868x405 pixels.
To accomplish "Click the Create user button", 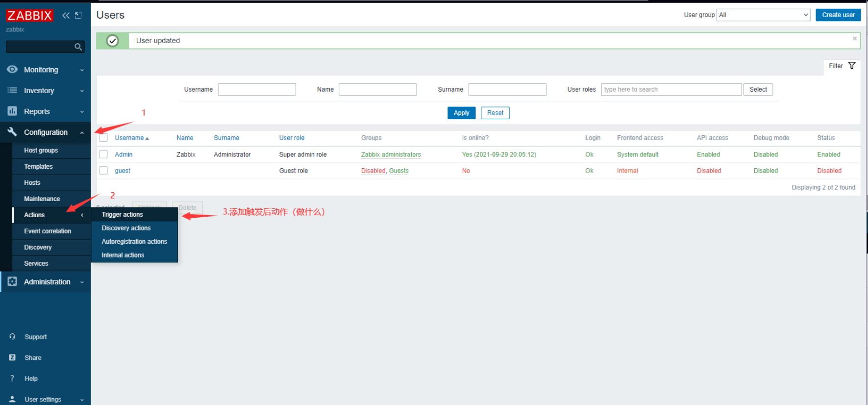I will pos(838,15).
